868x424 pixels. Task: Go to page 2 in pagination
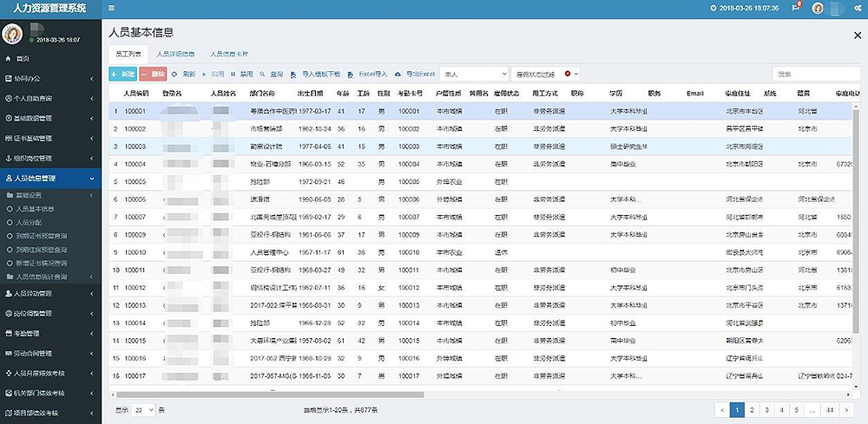[752, 409]
